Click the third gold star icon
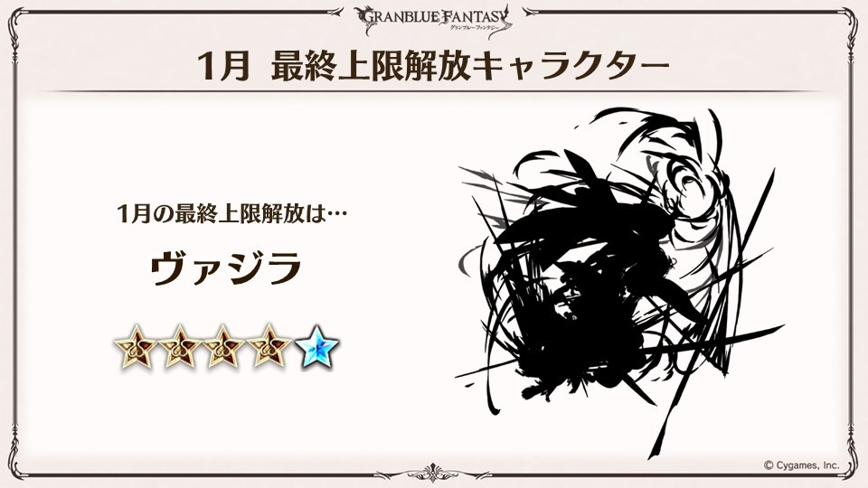 point(223,347)
